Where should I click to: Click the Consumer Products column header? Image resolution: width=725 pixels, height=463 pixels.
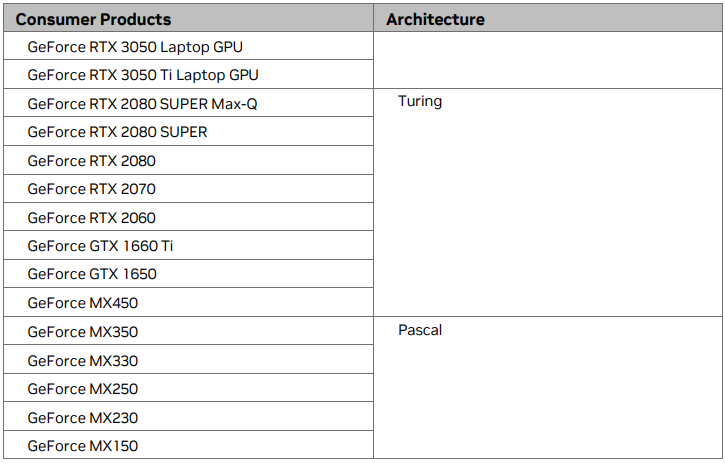tap(93, 19)
